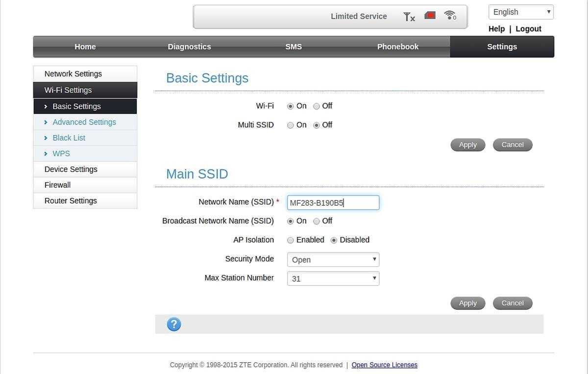This screenshot has width=588, height=374.
Task: Set AP Isolation to Enabled
Action: 291,240
